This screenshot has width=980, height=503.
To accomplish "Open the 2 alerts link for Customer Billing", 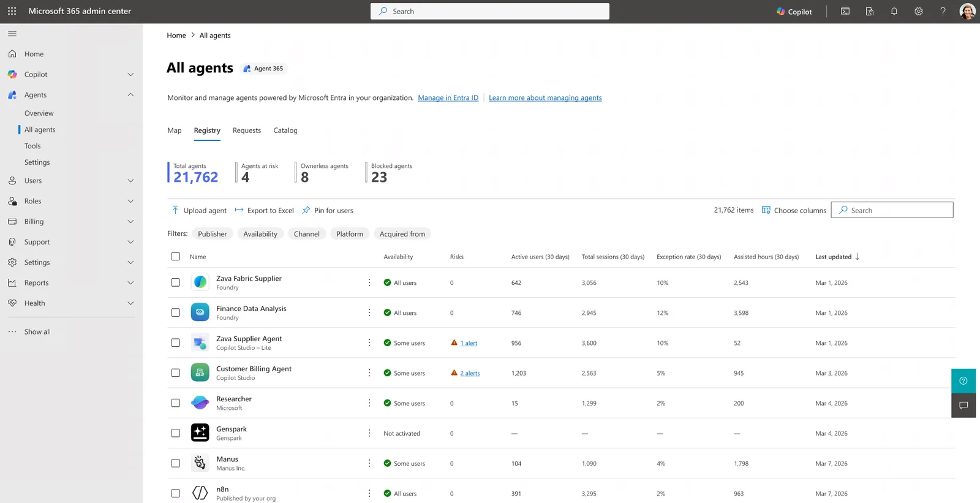I will (470, 373).
